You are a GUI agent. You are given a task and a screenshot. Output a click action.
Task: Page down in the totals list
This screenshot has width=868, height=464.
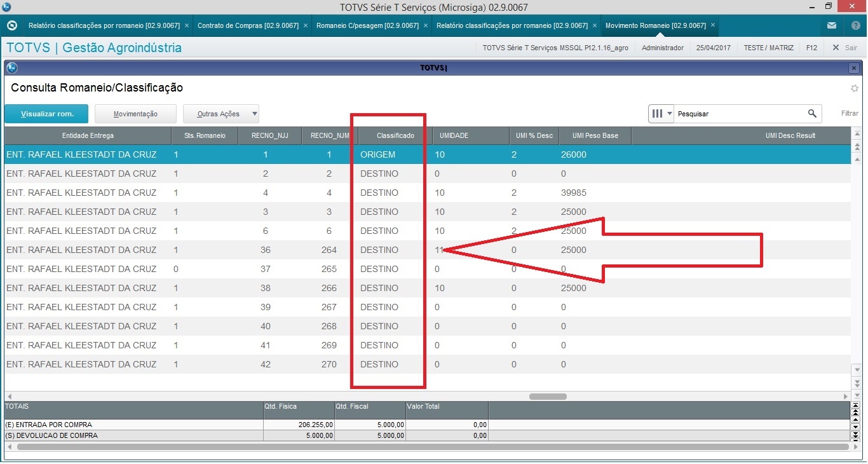tap(855, 435)
